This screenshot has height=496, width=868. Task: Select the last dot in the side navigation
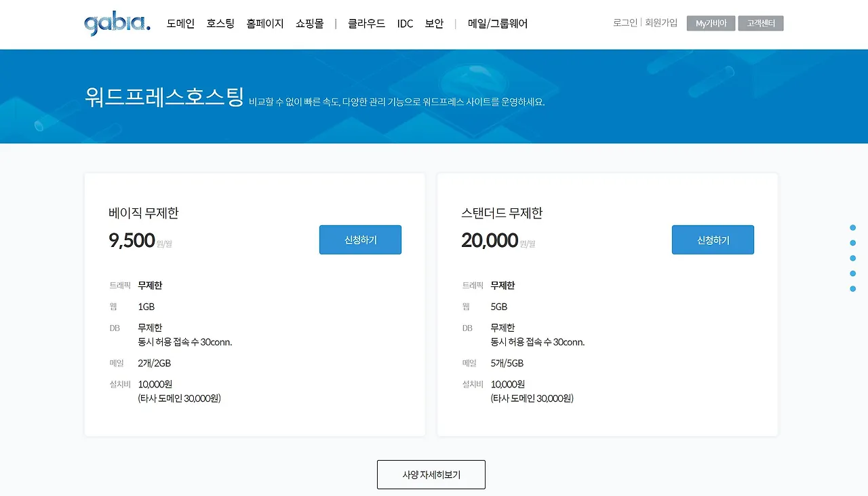[x=852, y=288]
